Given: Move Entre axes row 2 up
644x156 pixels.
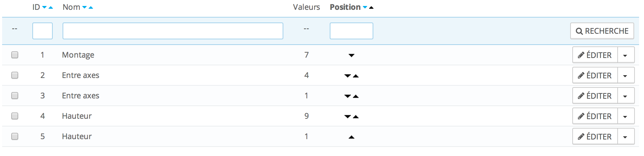Looking at the screenshot, I should point(356,76).
